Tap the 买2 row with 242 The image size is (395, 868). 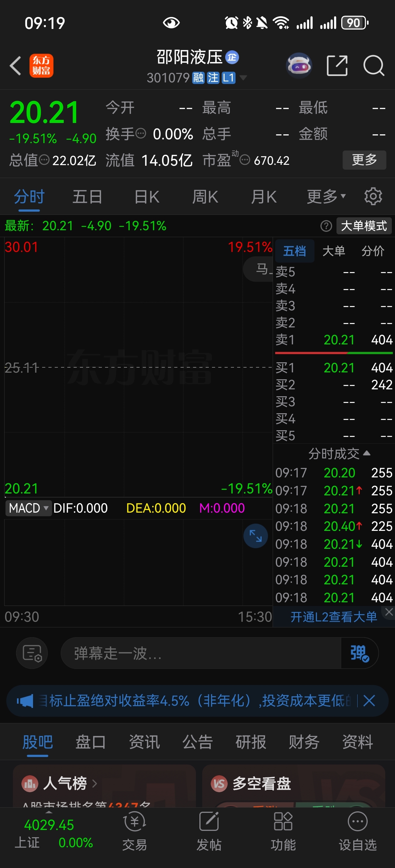[x=334, y=385]
